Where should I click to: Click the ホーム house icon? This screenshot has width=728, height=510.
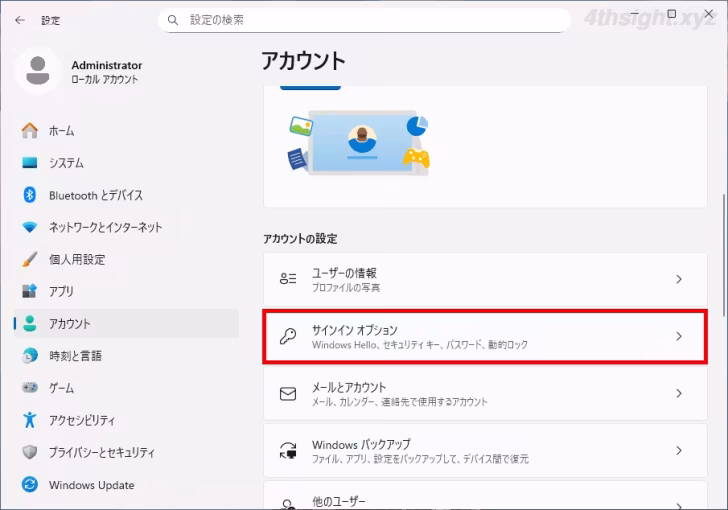coord(30,131)
